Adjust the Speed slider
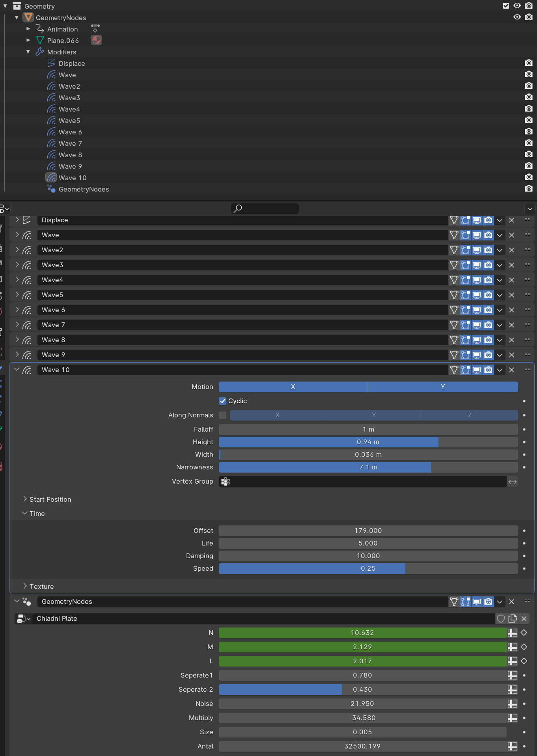The height and width of the screenshot is (756, 537). tap(368, 568)
